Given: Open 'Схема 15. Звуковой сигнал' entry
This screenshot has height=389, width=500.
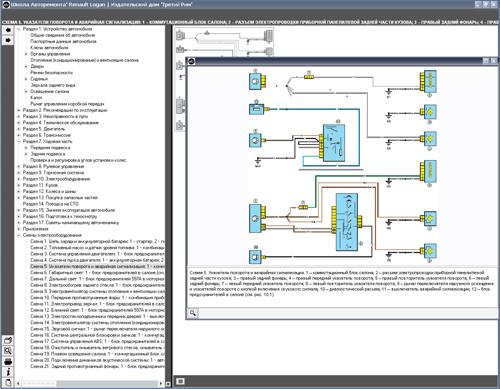Looking at the screenshot, I should click(x=97, y=329).
